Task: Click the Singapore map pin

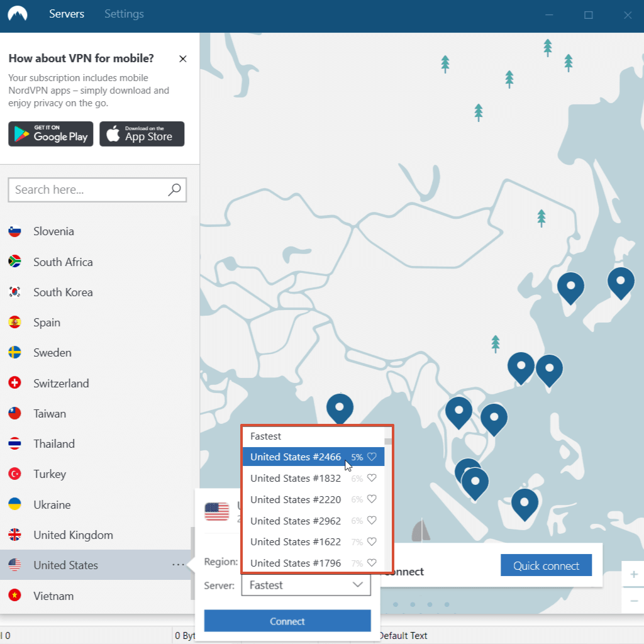Action: point(475,484)
